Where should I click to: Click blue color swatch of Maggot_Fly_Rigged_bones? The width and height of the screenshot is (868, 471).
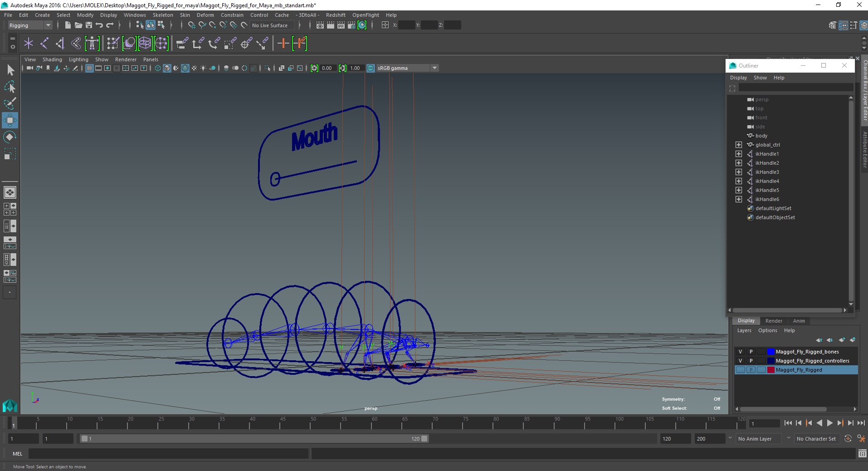coord(770,352)
